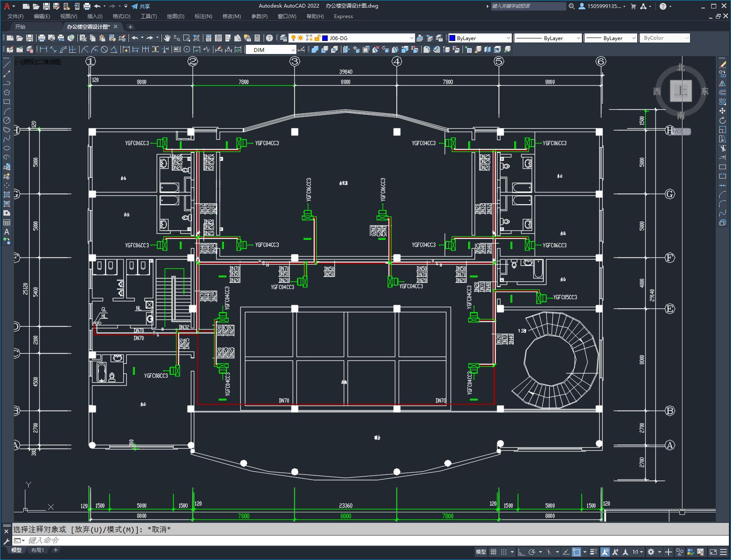Open the 绘图(D) menu

[x=176, y=16]
